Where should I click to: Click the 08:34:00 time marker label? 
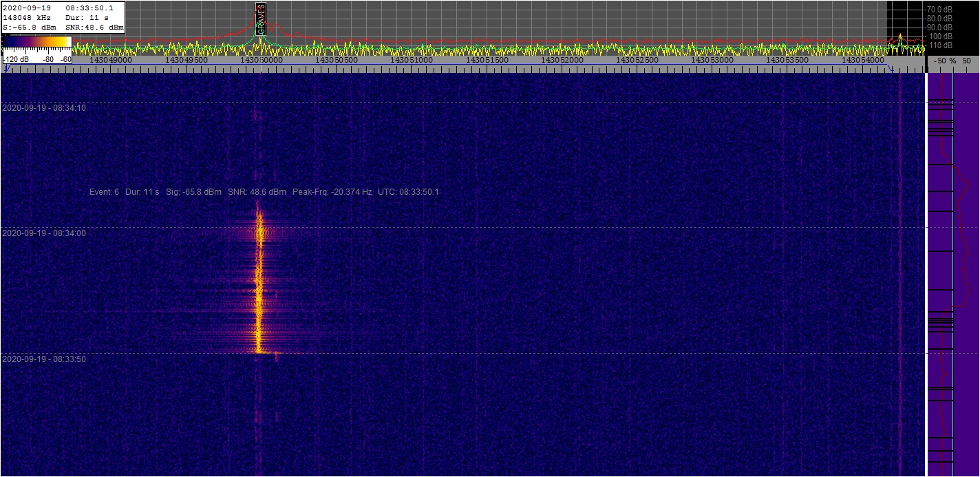(45, 233)
